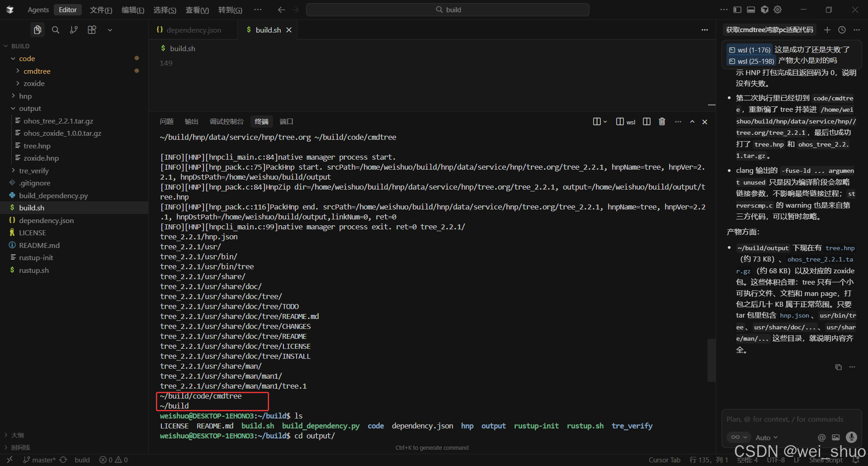Start a new chat with plus icon
This screenshot has height=466, width=868.
coord(827,30)
